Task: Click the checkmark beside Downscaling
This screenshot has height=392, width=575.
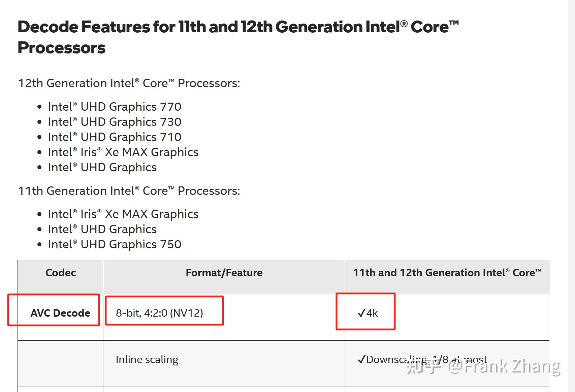Action: click(361, 360)
